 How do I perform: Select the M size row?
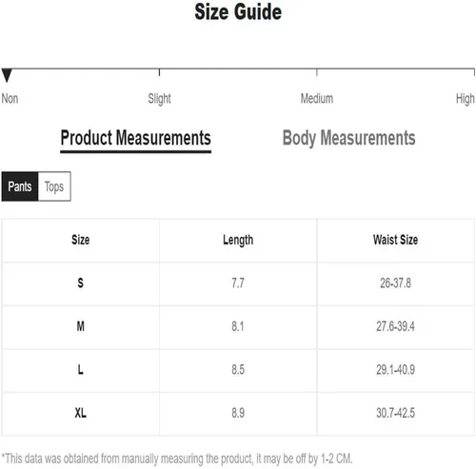tap(238, 327)
